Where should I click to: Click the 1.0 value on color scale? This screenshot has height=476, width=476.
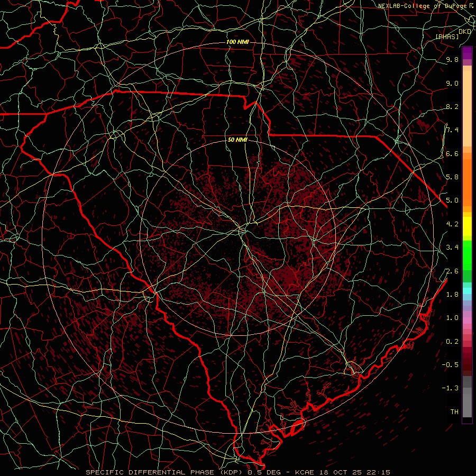(x=452, y=318)
